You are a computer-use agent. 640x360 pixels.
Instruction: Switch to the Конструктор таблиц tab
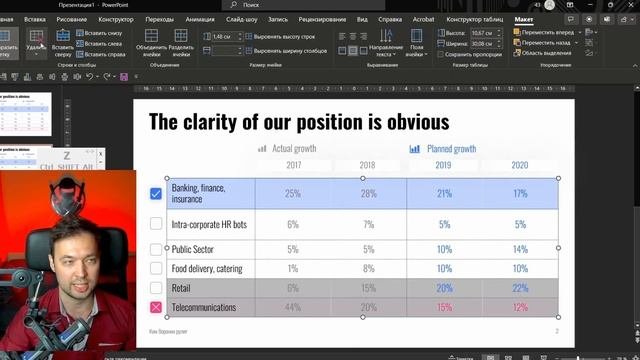point(474,19)
